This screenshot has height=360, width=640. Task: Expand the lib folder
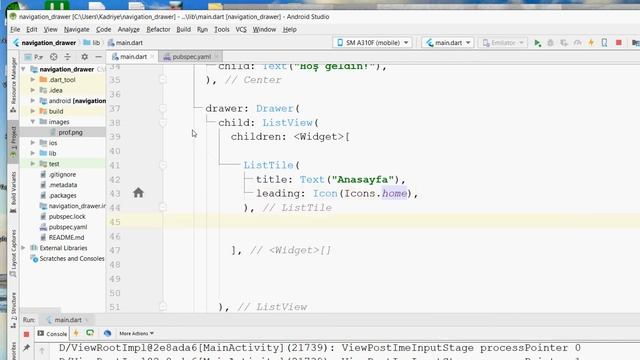pyautogui.click(x=33, y=153)
